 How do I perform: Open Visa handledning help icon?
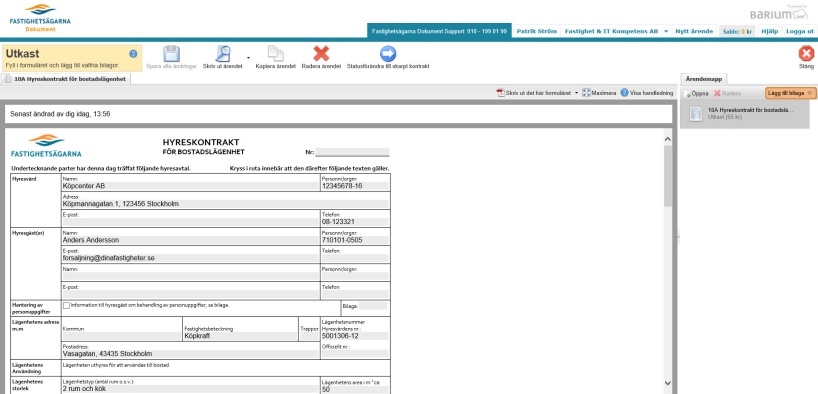point(624,93)
